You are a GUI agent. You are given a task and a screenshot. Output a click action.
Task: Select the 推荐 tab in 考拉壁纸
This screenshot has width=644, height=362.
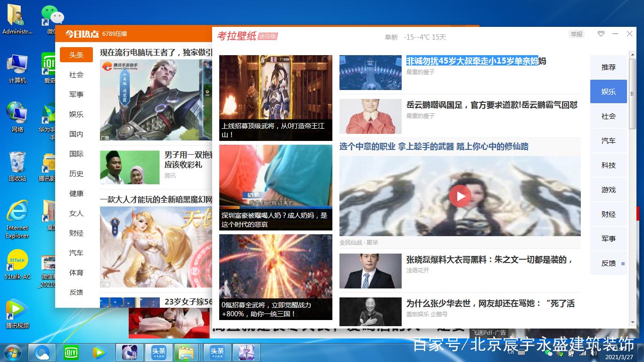[609, 67]
